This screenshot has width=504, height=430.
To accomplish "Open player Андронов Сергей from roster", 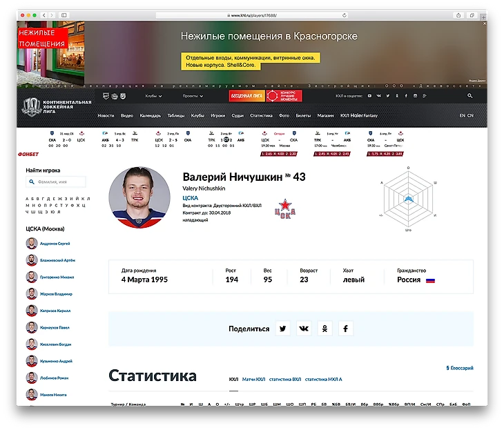I will click(54, 244).
